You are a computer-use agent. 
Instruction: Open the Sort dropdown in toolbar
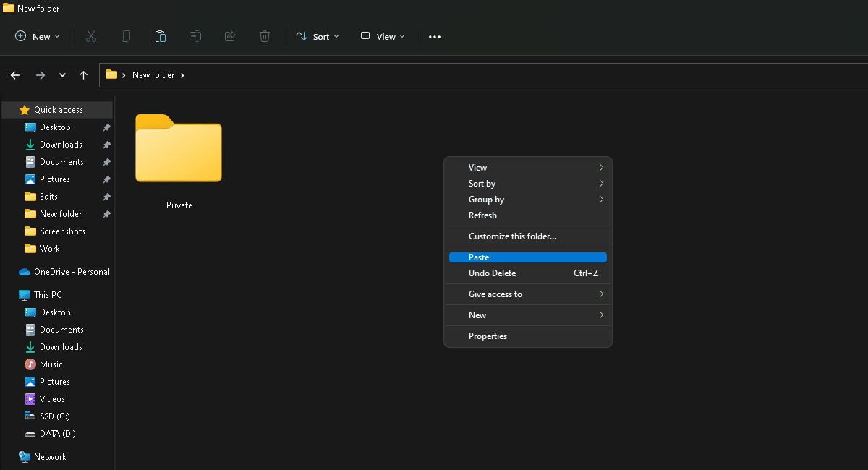318,36
